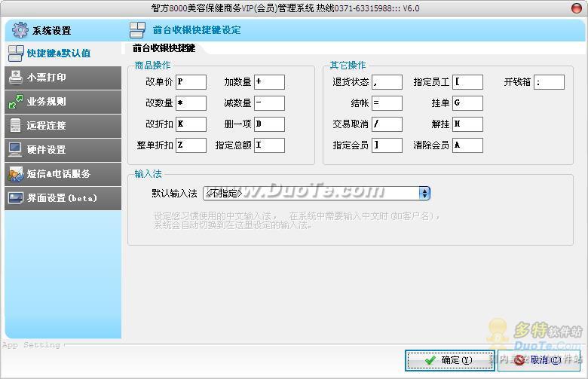The image size is (588, 379).
Task: Click the 指定总额 shortcut field
Action: [269, 145]
